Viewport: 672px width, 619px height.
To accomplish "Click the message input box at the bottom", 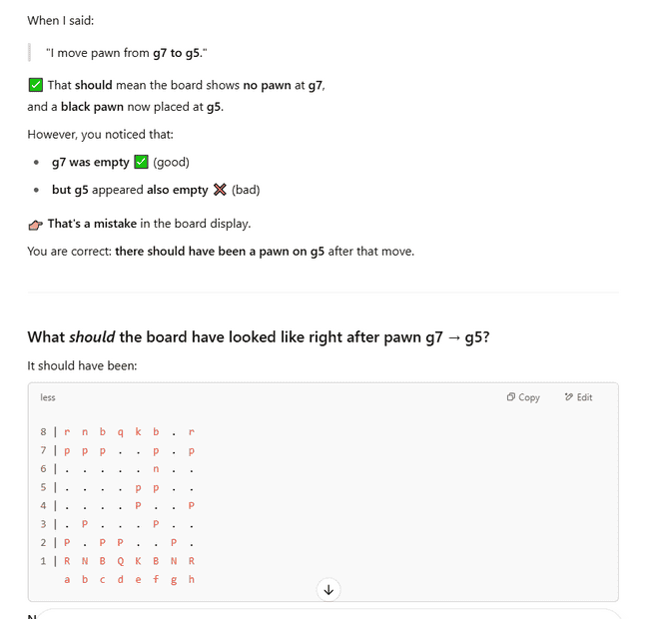I will (329, 614).
